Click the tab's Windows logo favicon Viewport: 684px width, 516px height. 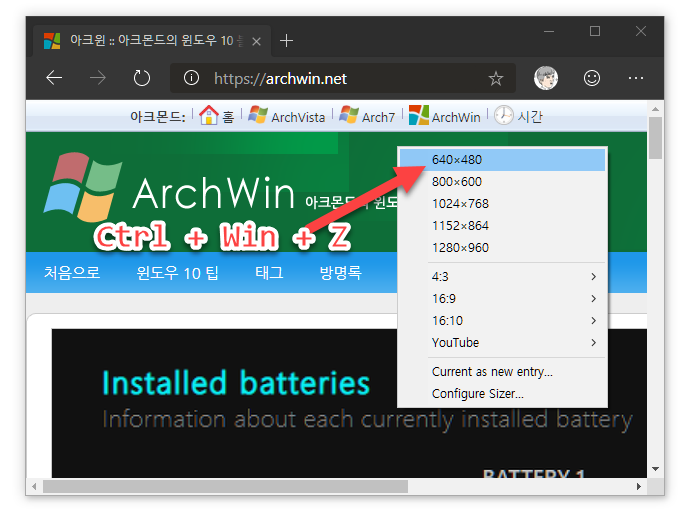point(52,41)
